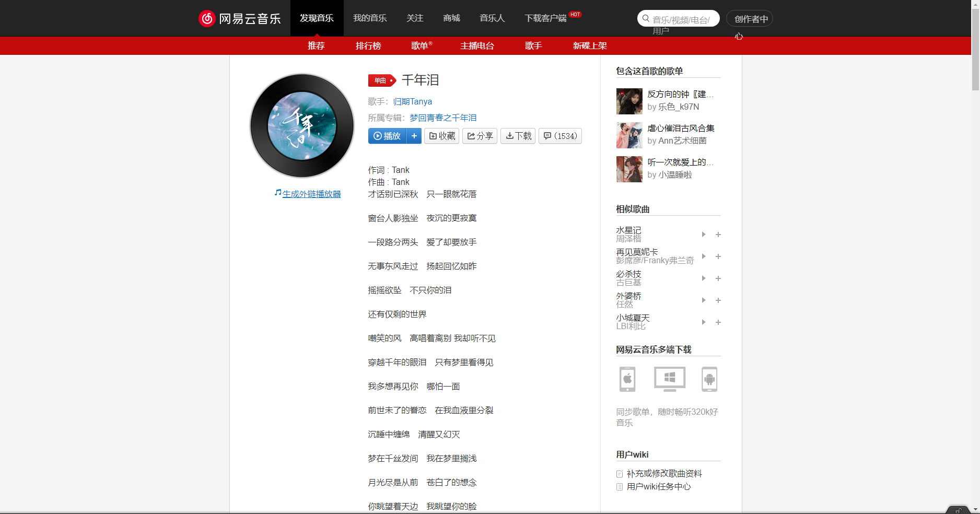The image size is (980, 514).
Task: Click inside the music search input field
Action: click(x=679, y=18)
